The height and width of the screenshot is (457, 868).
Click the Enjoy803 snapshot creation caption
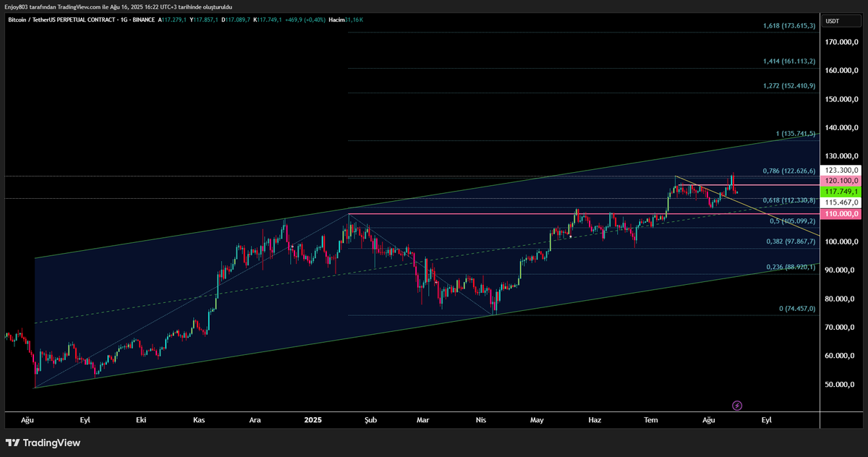(118, 7)
